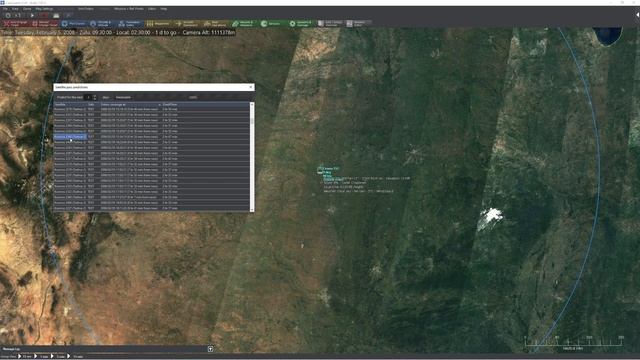Click Plot Course button
This screenshot has width=640, height=360.
[73, 24]
